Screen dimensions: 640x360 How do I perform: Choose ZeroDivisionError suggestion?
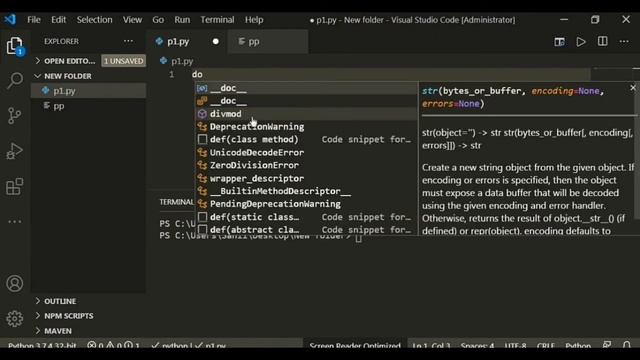(306, 165)
